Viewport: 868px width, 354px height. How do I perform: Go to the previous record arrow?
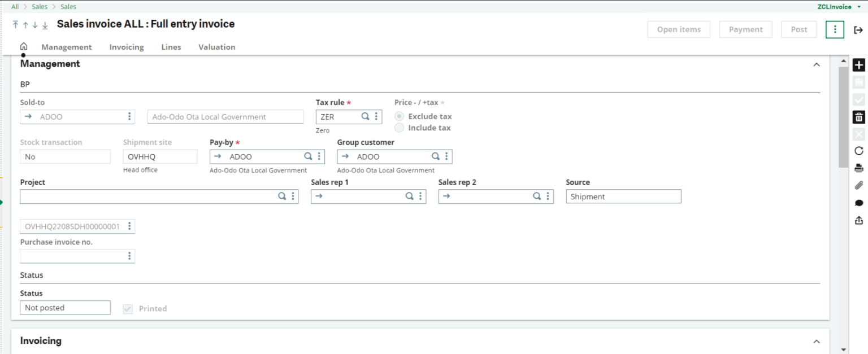pyautogui.click(x=25, y=25)
